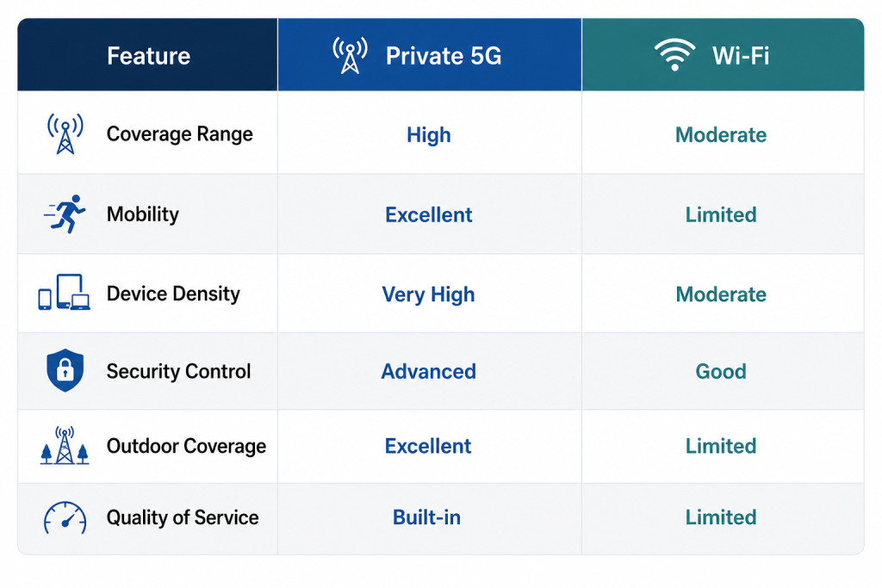The width and height of the screenshot is (882, 588).
Task: Select the Device Density devices icon
Action: tap(64, 293)
